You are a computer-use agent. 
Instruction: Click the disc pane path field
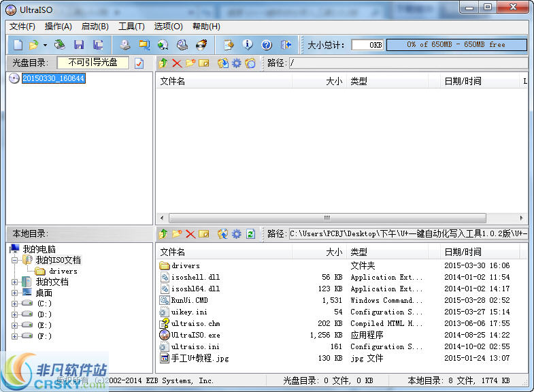click(408, 63)
